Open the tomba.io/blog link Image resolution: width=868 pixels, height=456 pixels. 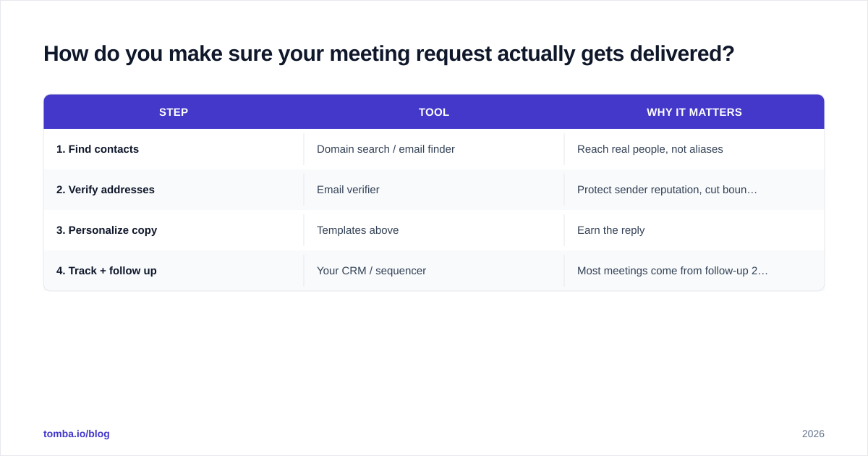coord(77,434)
